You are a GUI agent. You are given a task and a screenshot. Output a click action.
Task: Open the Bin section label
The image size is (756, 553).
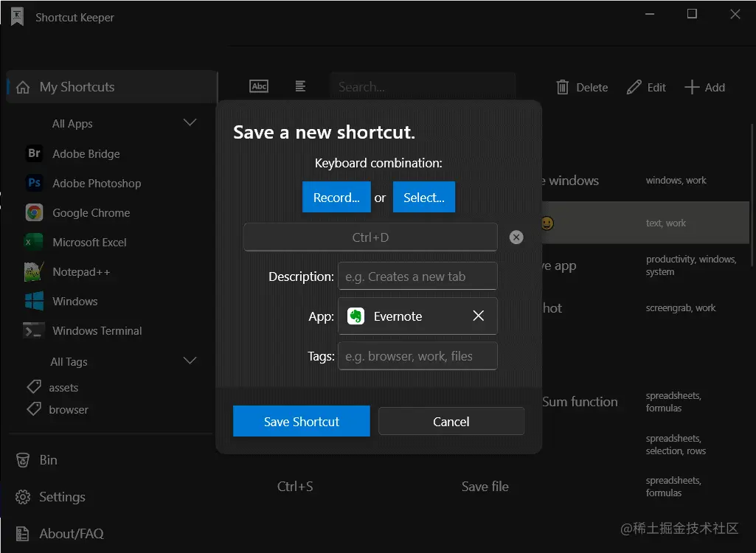click(48, 460)
